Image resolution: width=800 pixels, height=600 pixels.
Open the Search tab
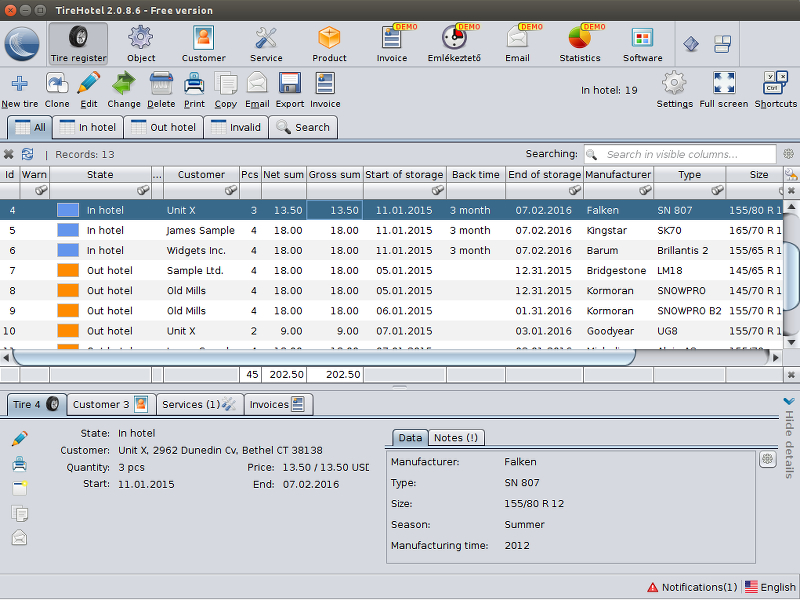[x=303, y=127]
